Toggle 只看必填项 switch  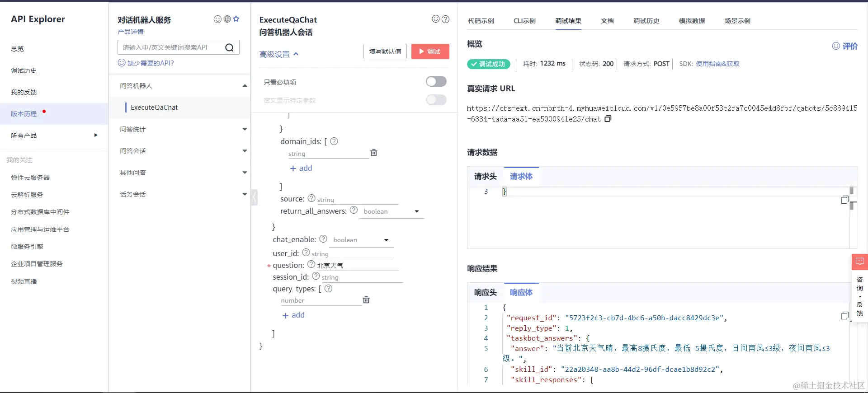(436, 81)
